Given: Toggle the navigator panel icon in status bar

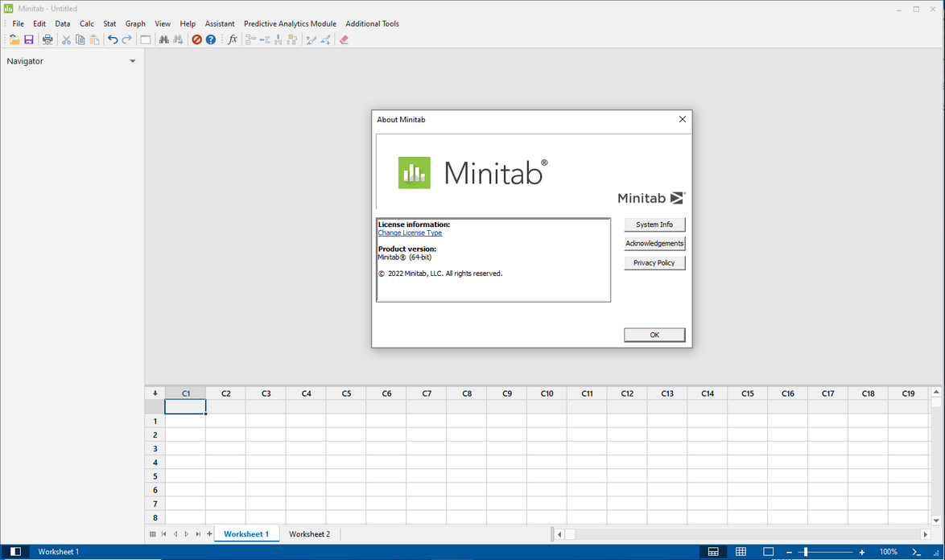Looking at the screenshot, I should [x=15, y=552].
